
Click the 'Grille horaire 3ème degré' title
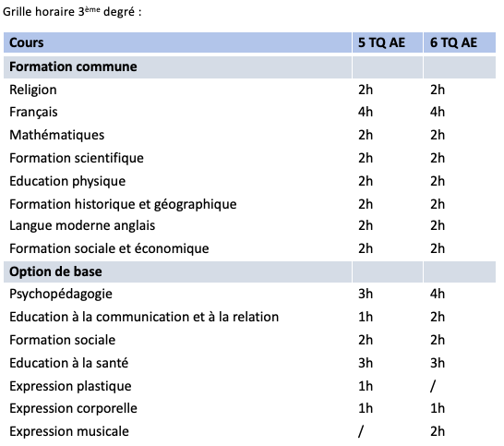(72, 12)
